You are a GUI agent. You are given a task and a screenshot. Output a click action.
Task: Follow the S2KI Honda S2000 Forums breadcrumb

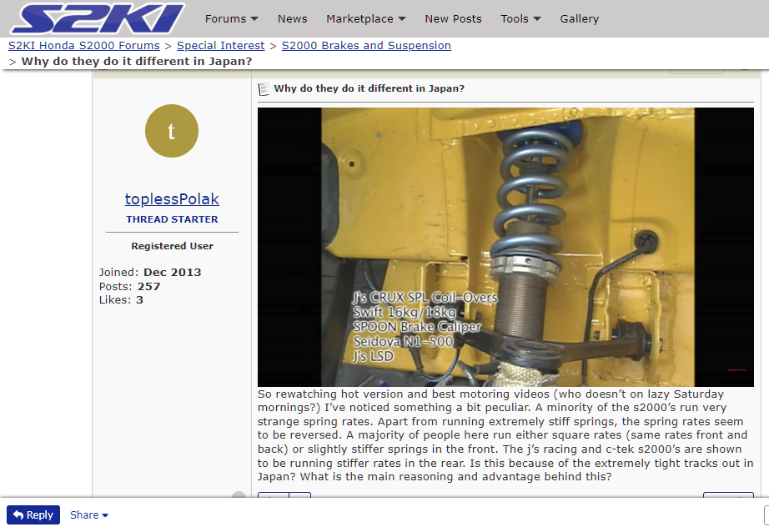tap(84, 46)
